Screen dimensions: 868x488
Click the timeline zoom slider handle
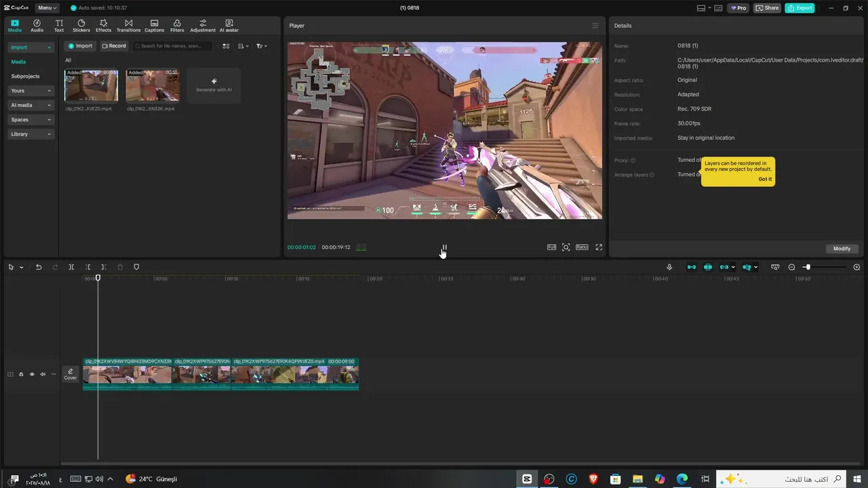pos(807,267)
